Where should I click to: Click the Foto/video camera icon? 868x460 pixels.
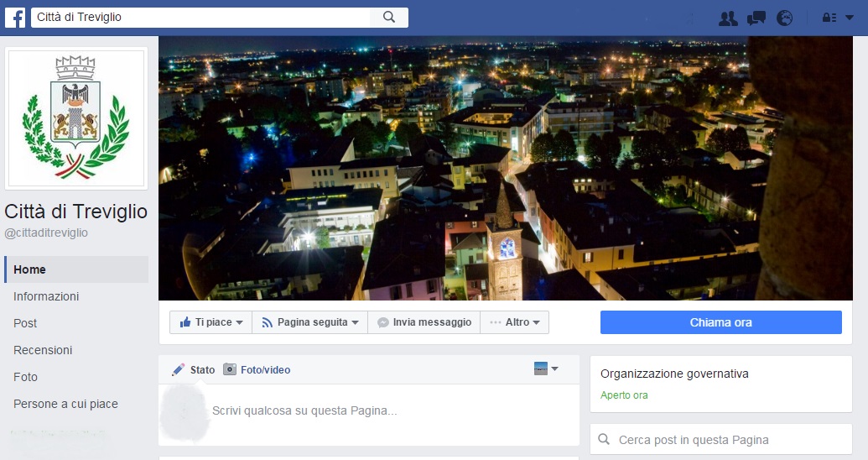click(x=230, y=369)
